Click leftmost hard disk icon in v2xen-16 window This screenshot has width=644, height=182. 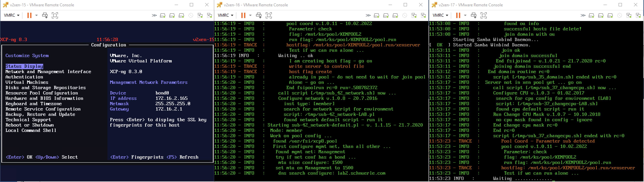[x=377, y=16]
